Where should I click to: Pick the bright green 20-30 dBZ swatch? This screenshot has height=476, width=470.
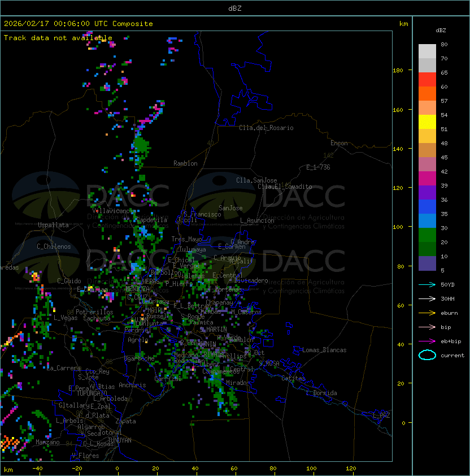click(427, 235)
